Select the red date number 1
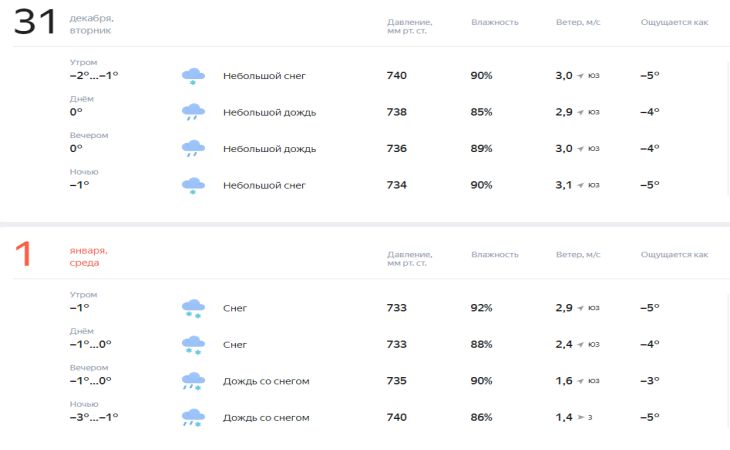730x450 pixels. coord(23,255)
